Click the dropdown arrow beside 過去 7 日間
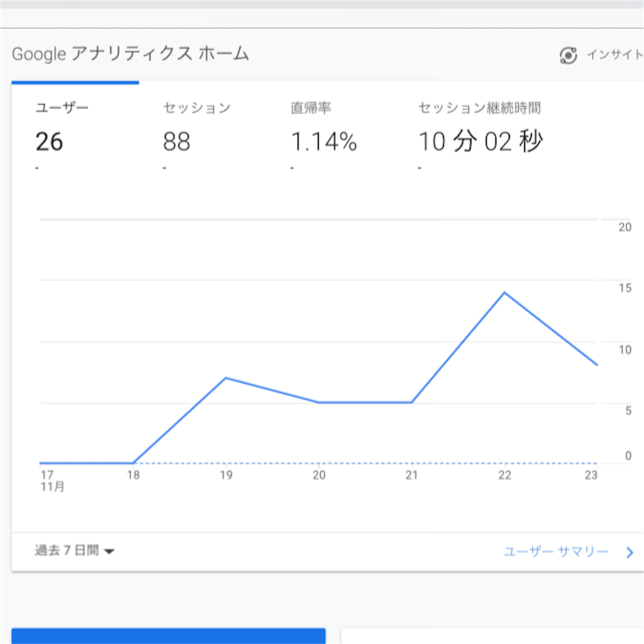Image resolution: width=644 pixels, height=644 pixels. click(x=109, y=552)
